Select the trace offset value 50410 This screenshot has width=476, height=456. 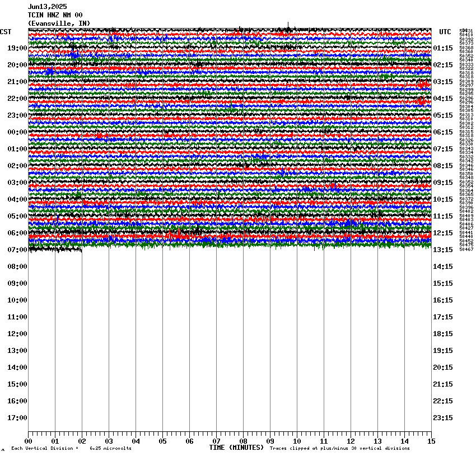click(466, 35)
